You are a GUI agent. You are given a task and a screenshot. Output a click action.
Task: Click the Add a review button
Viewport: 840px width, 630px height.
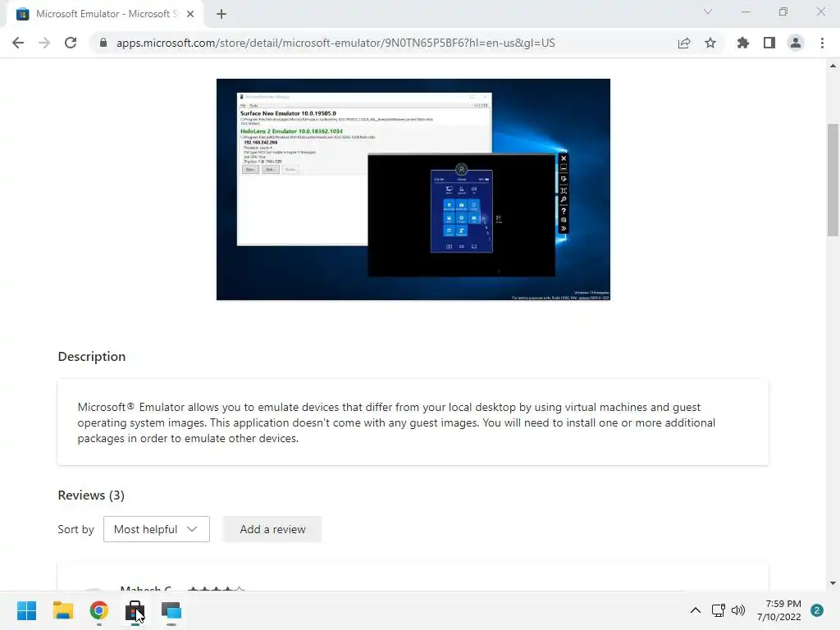[x=272, y=529]
